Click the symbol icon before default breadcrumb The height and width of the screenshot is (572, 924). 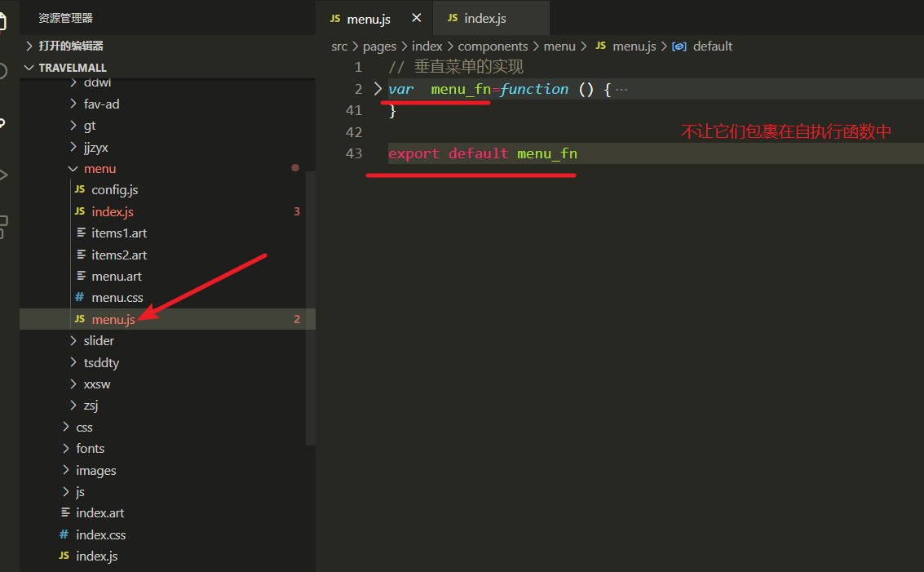[x=679, y=47]
